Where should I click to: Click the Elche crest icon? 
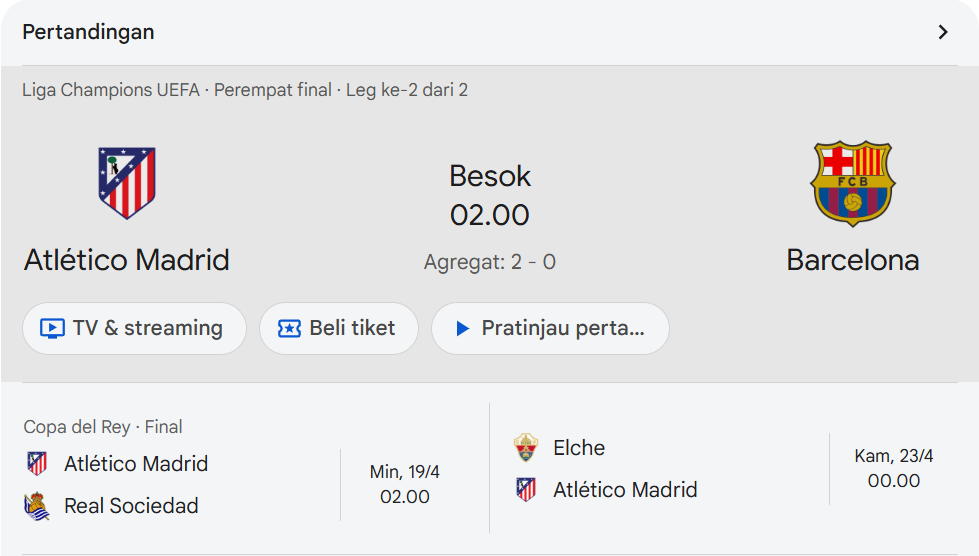click(x=526, y=447)
